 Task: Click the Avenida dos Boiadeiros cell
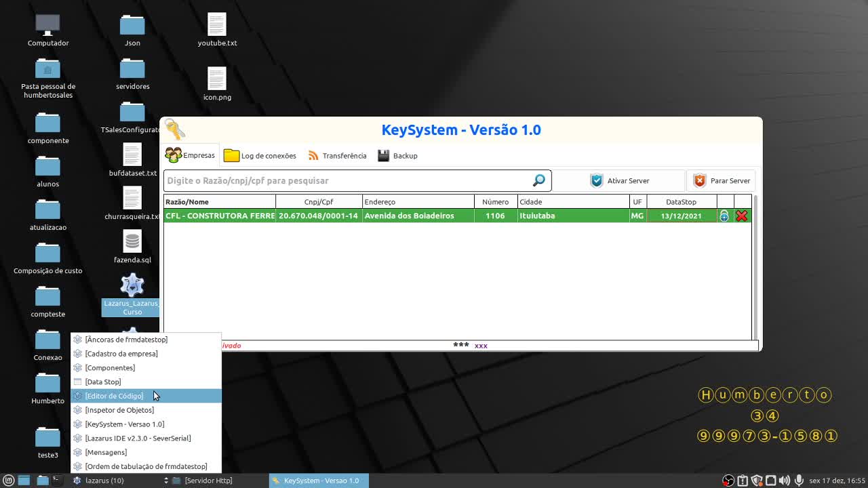418,216
